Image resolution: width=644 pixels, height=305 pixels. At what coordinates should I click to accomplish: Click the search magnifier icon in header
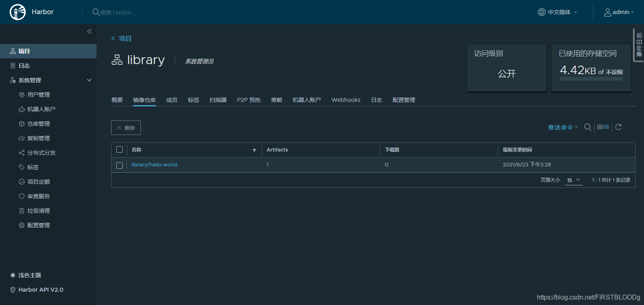tap(96, 12)
